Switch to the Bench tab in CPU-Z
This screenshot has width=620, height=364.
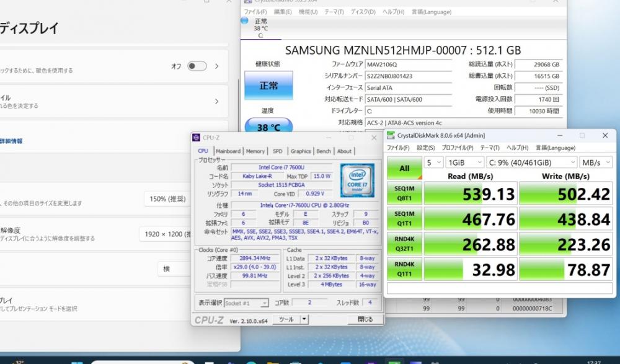(x=324, y=151)
